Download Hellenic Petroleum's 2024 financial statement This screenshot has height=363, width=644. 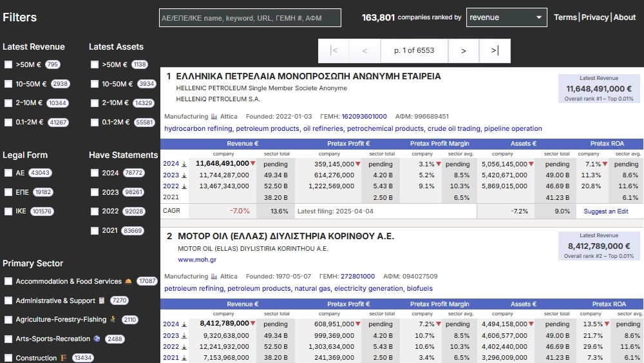click(184, 164)
